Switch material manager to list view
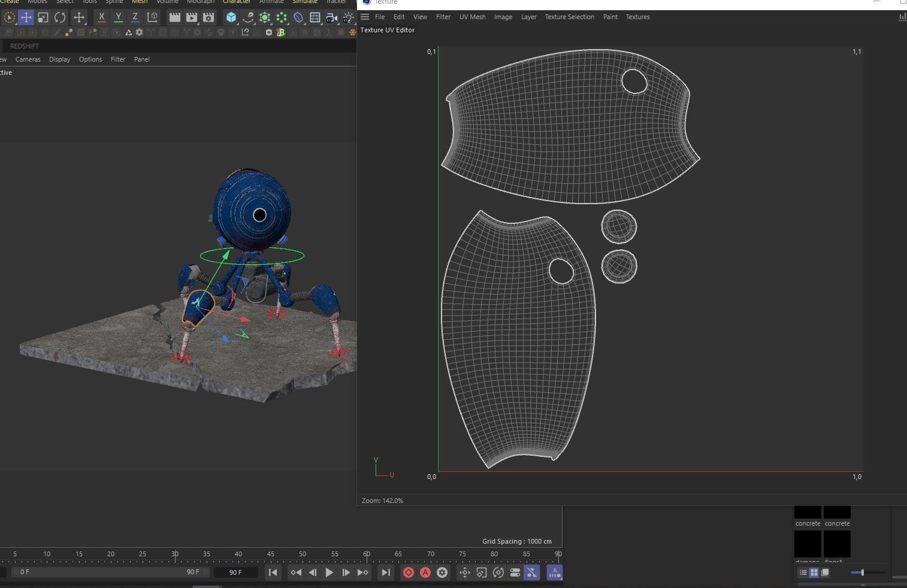 803,572
